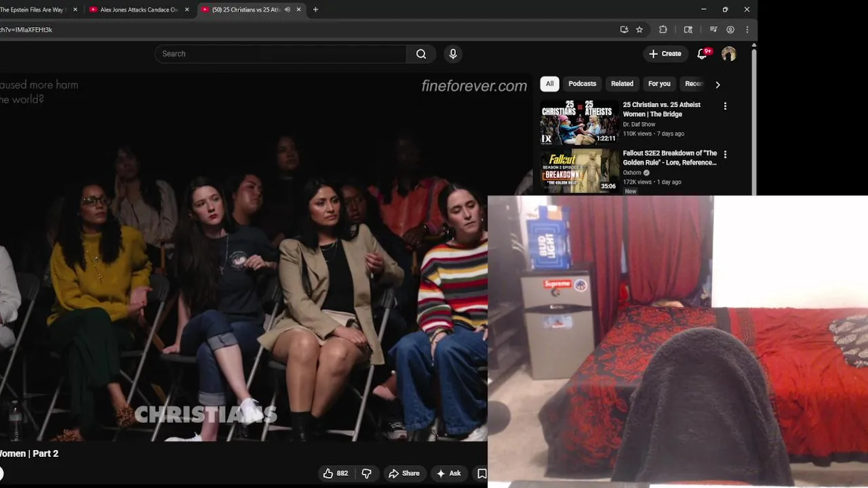Click the browser address bar URL

[26, 30]
